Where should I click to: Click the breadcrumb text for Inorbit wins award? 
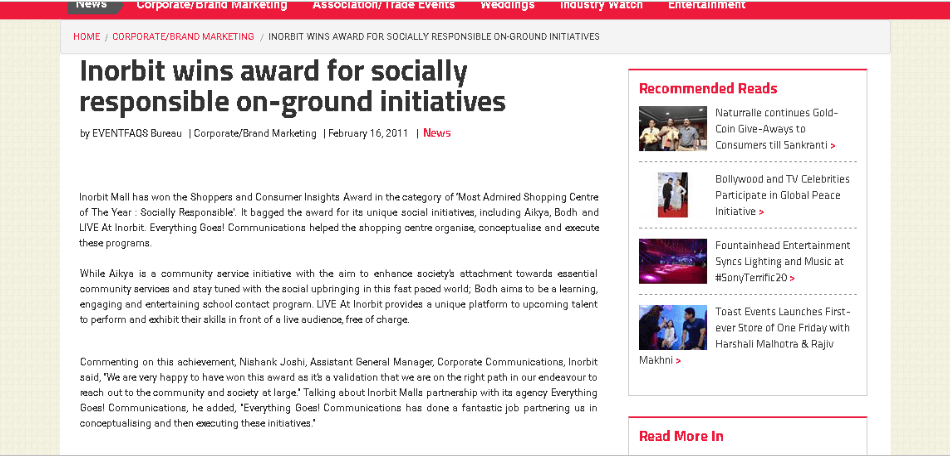click(x=434, y=36)
